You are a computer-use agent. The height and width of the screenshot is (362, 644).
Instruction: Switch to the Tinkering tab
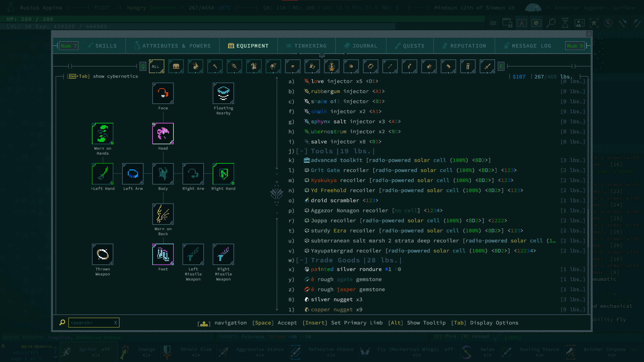pyautogui.click(x=306, y=46)
